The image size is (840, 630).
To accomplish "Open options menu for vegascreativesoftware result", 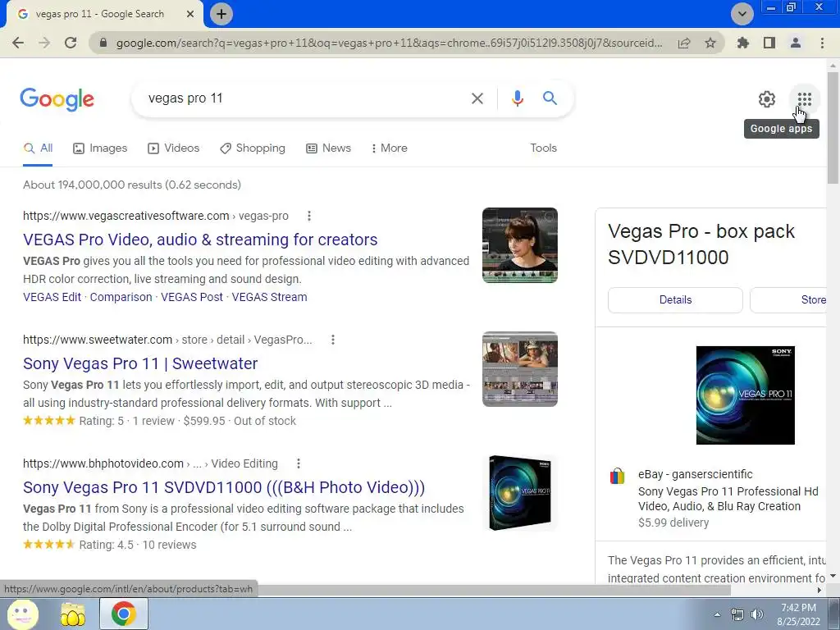I will tap(309, 216).
